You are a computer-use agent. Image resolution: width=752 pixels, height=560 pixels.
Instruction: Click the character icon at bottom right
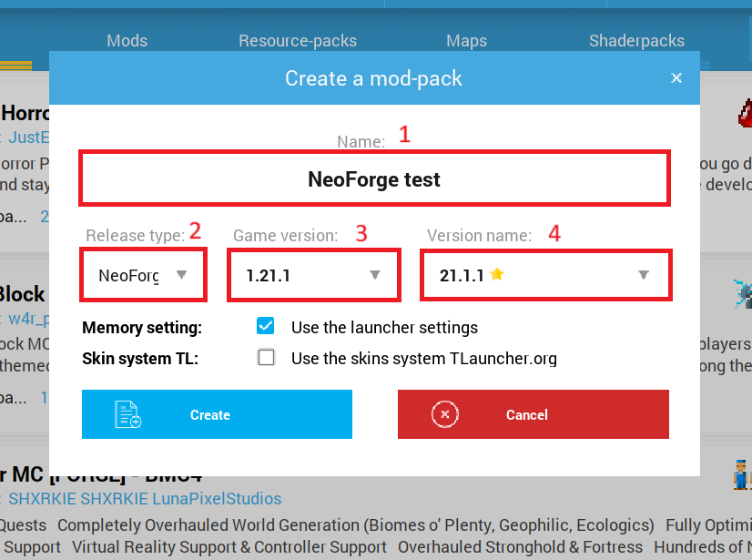pyautogui.click(x=742, y=473)
